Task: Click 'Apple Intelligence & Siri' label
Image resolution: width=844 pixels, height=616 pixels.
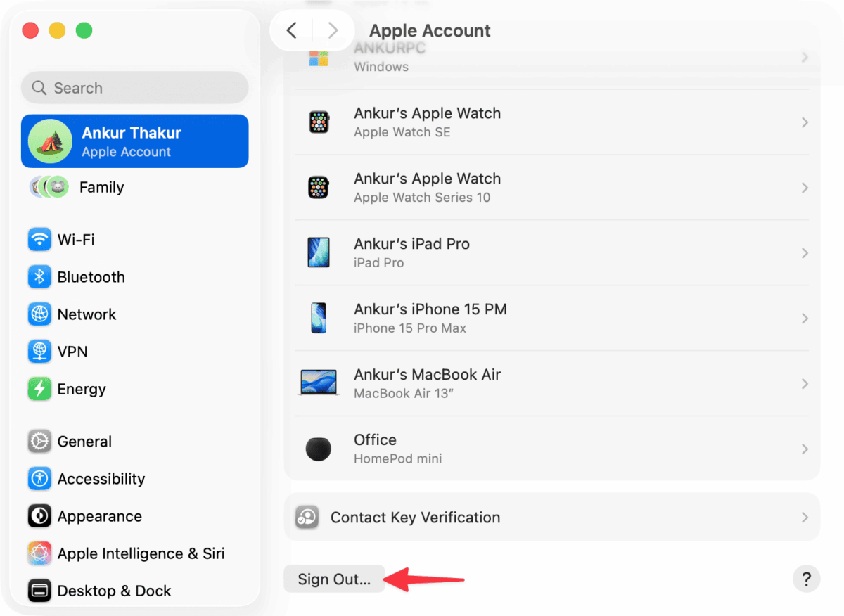Action: [141, 553]
